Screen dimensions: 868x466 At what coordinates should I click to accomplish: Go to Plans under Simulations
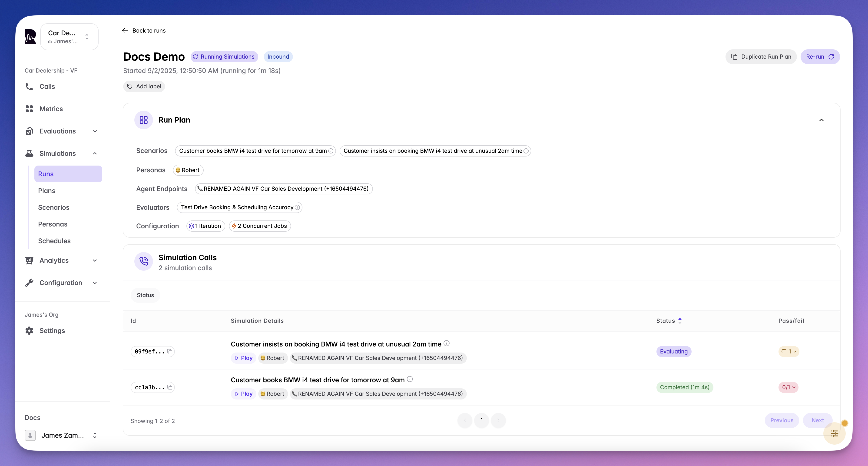coord(46,191)
